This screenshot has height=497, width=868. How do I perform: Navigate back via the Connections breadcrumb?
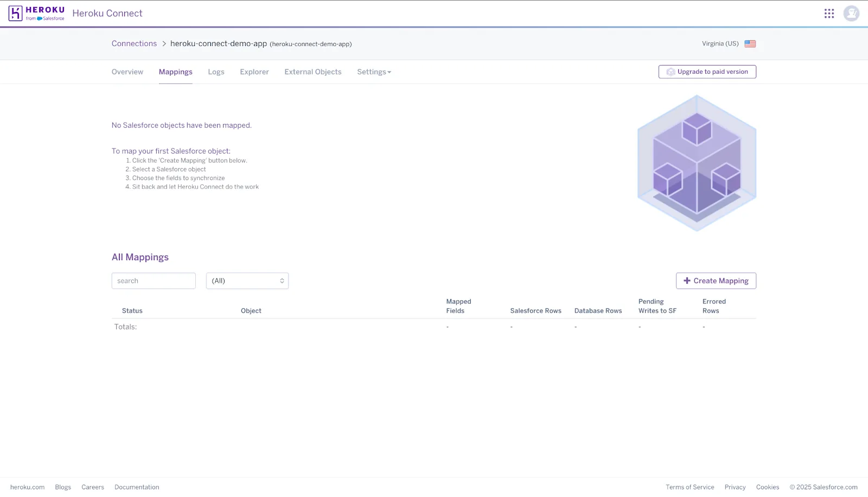(134, 43)
